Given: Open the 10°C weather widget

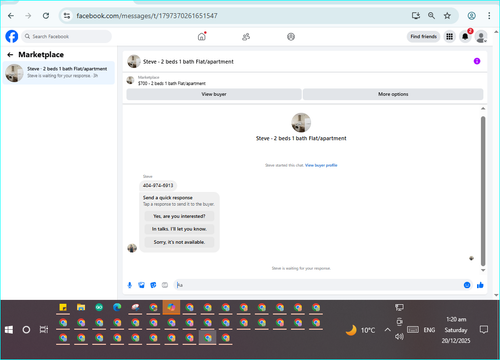Looking at the screenshot, I should [x=360, y=330].
